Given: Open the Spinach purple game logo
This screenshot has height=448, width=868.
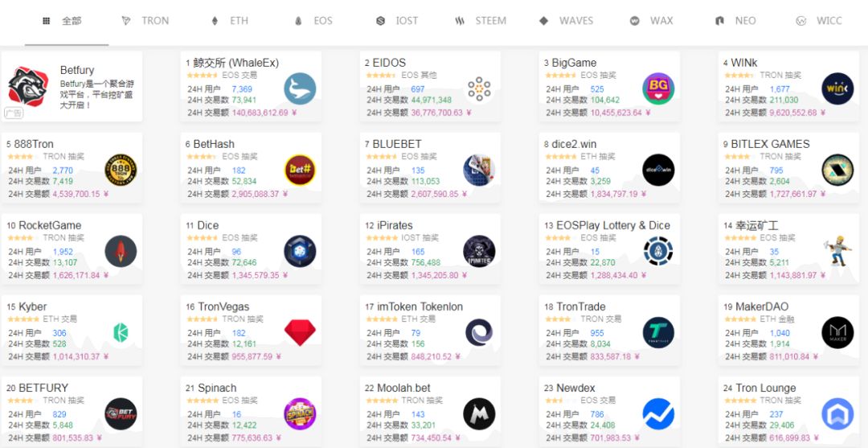Looking at the screenshot, I should 300,414.
